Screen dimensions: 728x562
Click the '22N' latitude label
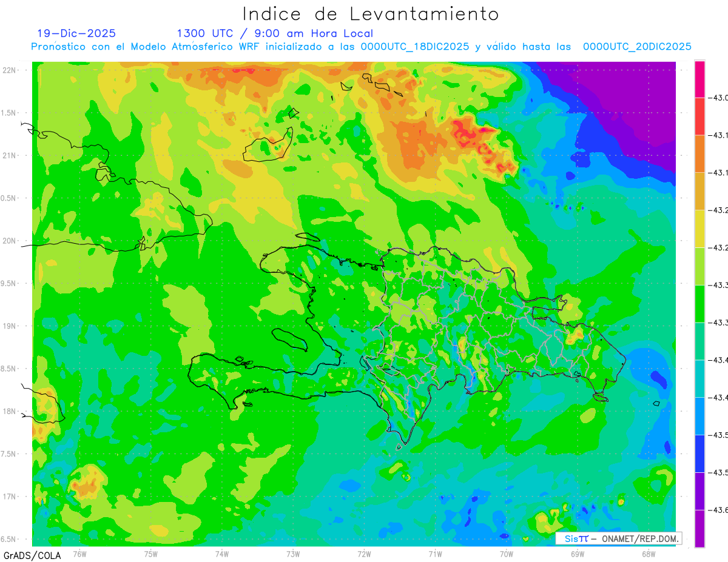tap(10, 70)
